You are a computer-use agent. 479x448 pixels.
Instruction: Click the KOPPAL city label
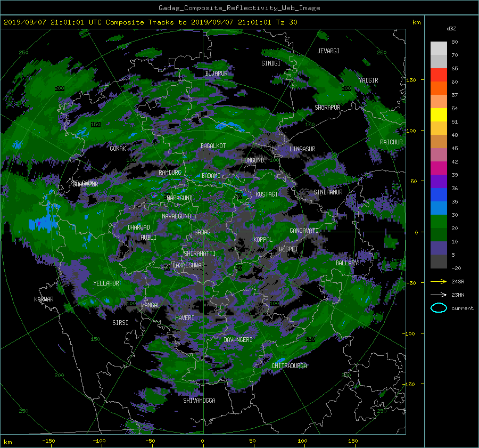(x=263, y=239)
